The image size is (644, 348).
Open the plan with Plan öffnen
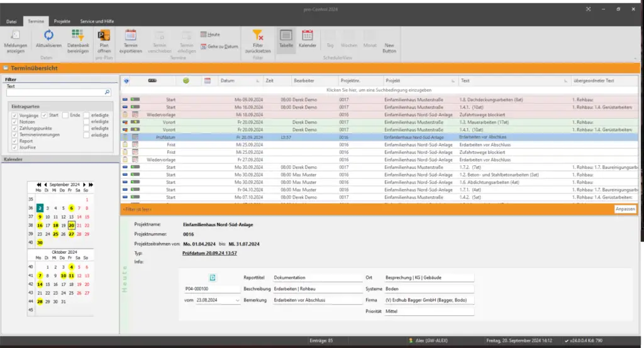104,41
